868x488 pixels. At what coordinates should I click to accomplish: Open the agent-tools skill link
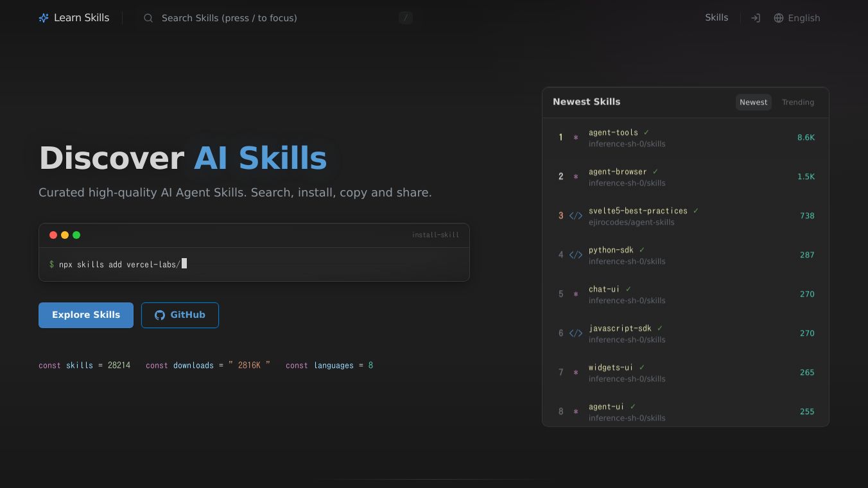click(613, 132)
